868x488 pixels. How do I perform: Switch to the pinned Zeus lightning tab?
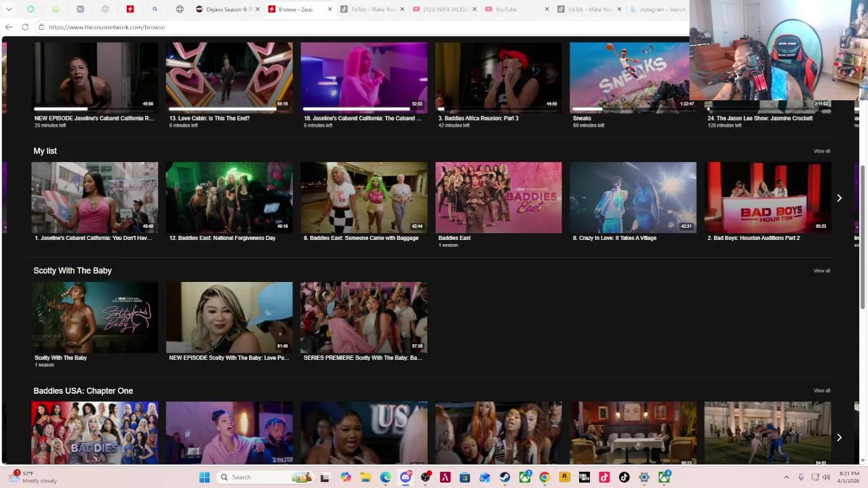130,9
